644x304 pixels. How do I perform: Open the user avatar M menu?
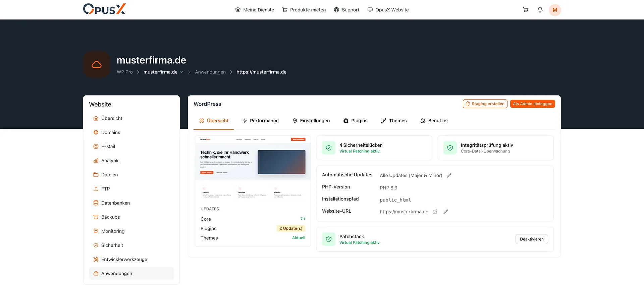point(555,10)
